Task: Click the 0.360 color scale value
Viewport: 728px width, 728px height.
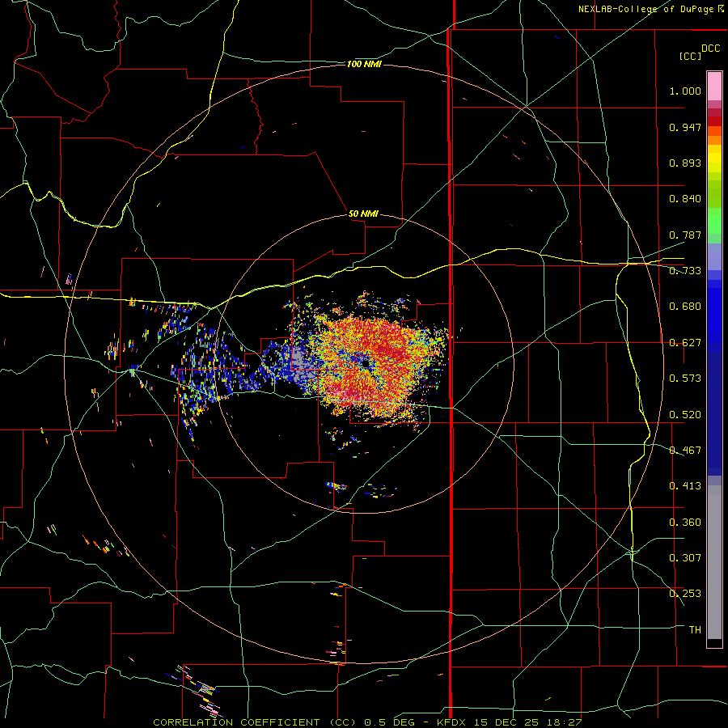Action: click(x=685, y=523)
